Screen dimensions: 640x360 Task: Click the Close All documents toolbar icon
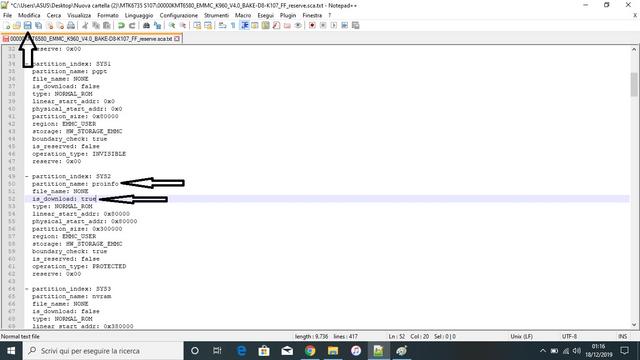click(x=60, y=25)
